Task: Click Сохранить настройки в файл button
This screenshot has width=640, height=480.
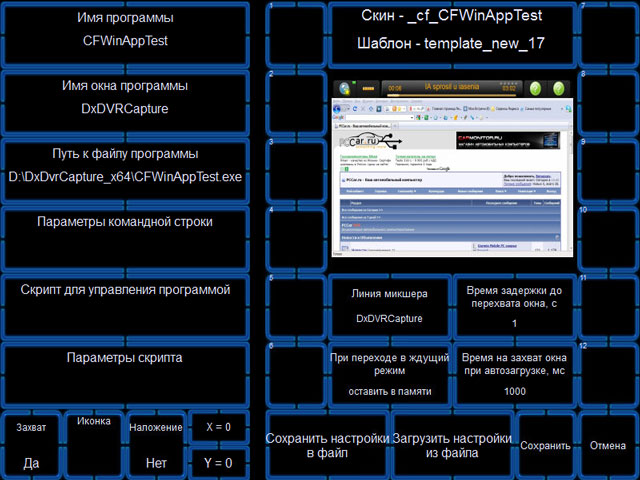Action: (326, 445)
